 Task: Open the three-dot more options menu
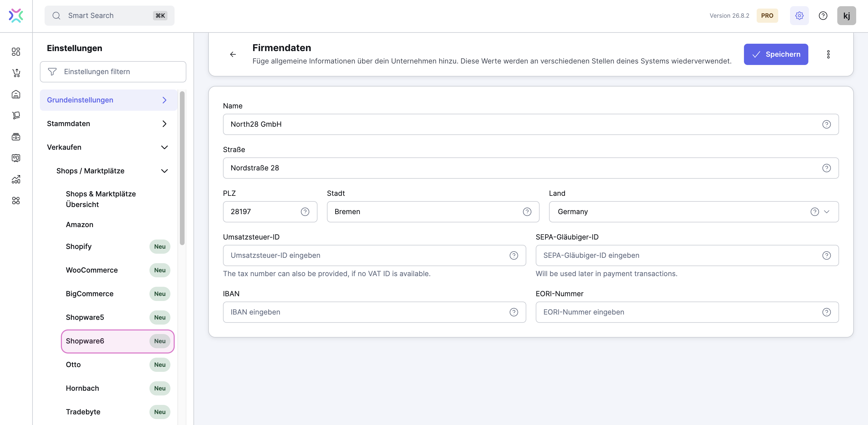click(x=828, y=54)
